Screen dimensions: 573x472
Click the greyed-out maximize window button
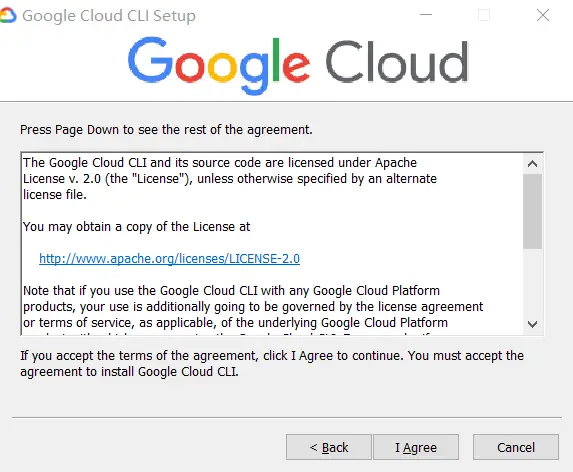pyautogui.click(x=484, y=15)
